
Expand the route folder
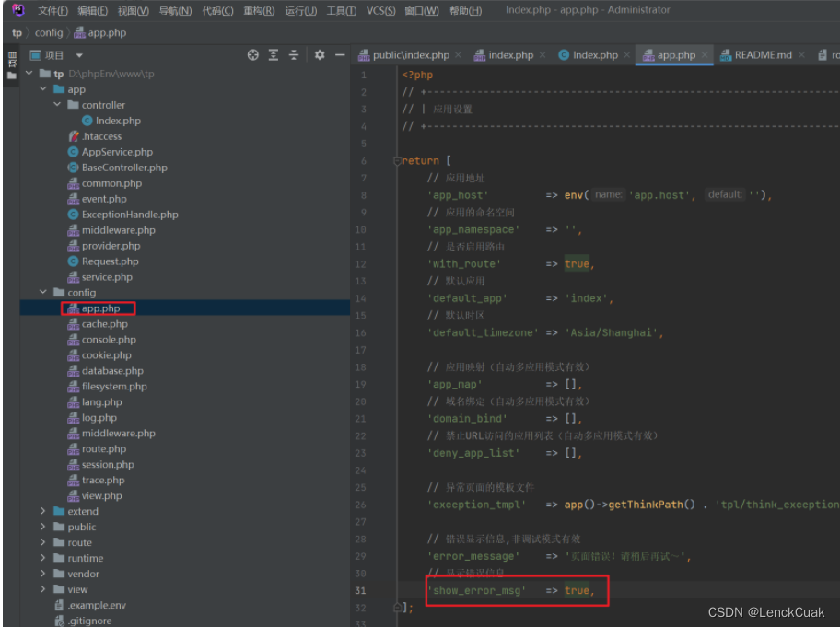[43, 542]
